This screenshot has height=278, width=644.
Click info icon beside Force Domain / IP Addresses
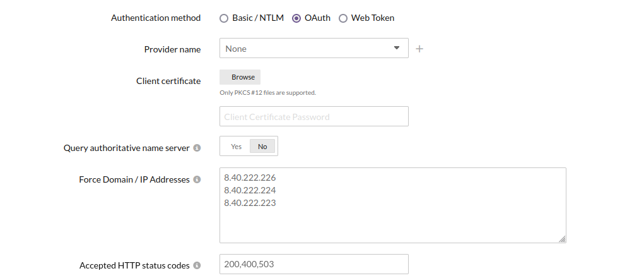point(197,179)
